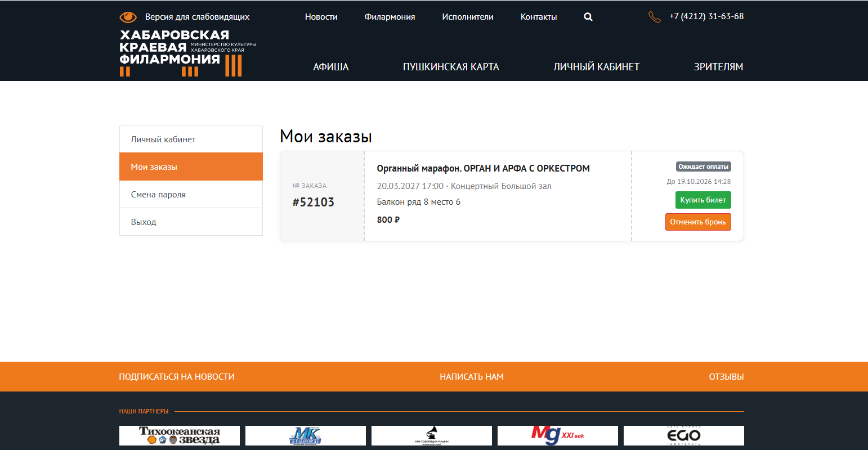
Task: Open the ЗРИТЕЛЯМ section
Action: coord(719,67)
